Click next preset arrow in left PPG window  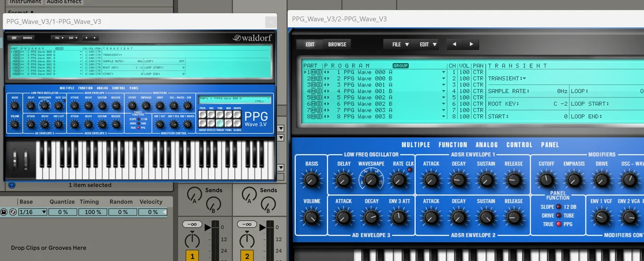94,38
